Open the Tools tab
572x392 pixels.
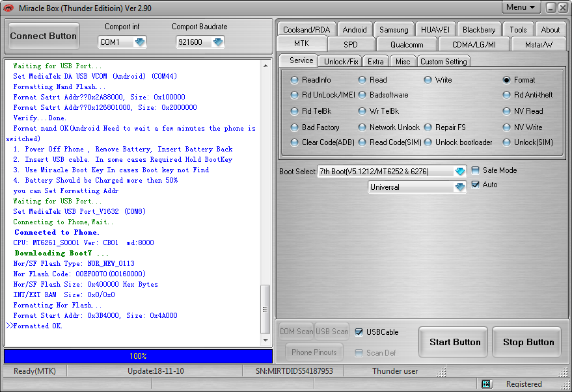518,29
